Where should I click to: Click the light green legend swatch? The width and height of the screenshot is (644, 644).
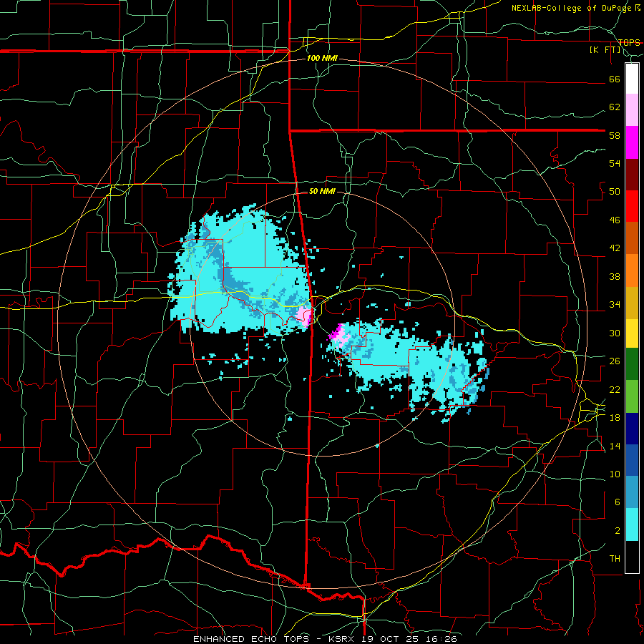[x=632, y=396]
